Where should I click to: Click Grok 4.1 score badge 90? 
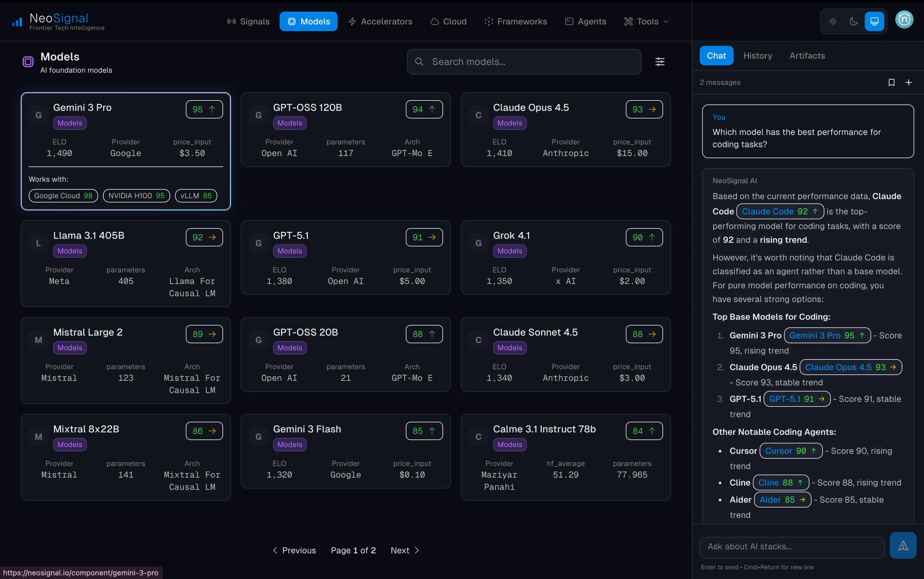click(644, 237)
